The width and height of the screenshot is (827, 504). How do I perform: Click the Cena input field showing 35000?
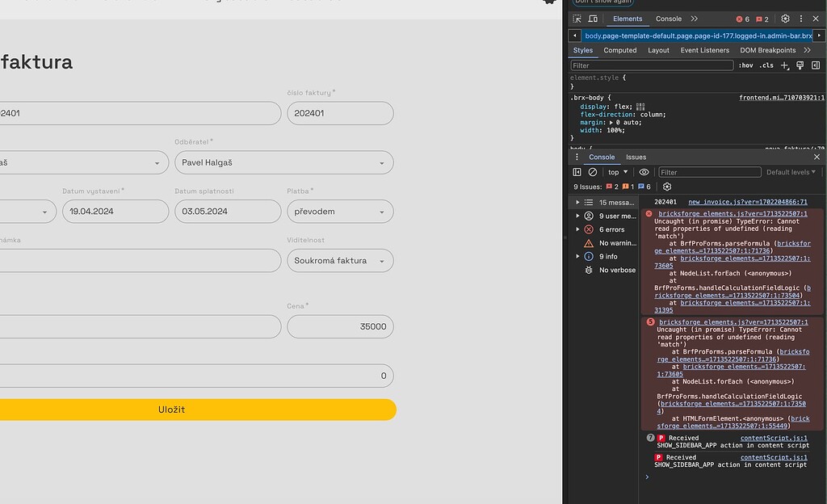click(x=340, y=327)
